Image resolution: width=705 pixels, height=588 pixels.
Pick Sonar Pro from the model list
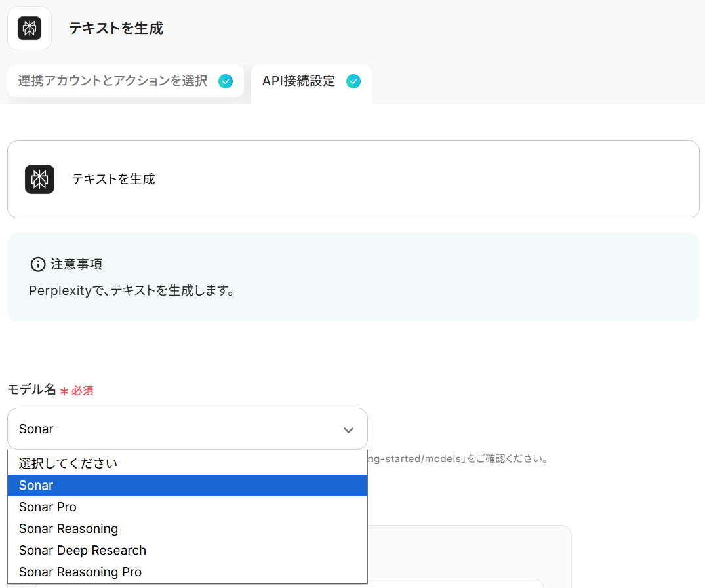click(48, 507)
